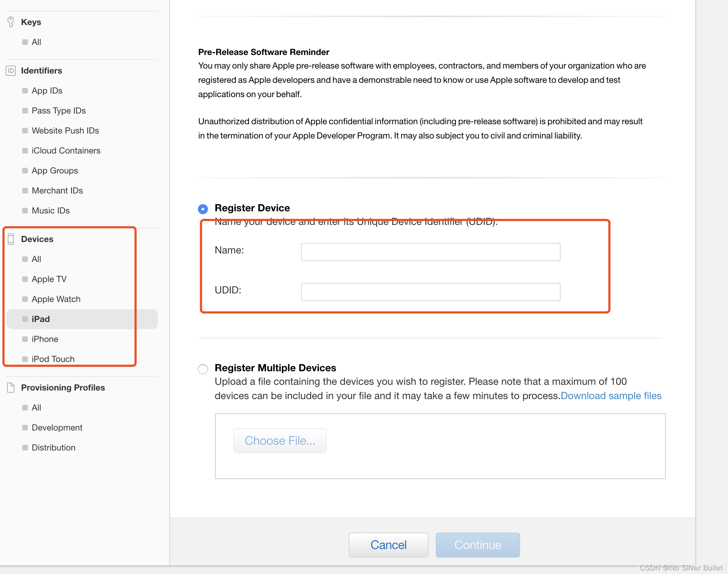728x574 pixels.
Task: Click the Keys section key icon
Action: (x=11, y=22)
